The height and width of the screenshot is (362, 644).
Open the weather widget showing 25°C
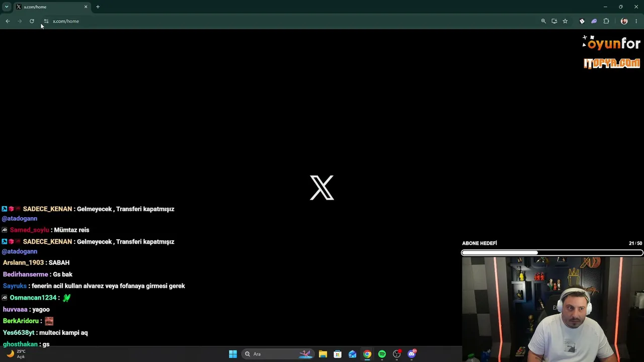pyautogui.click(x=15, y=354)
